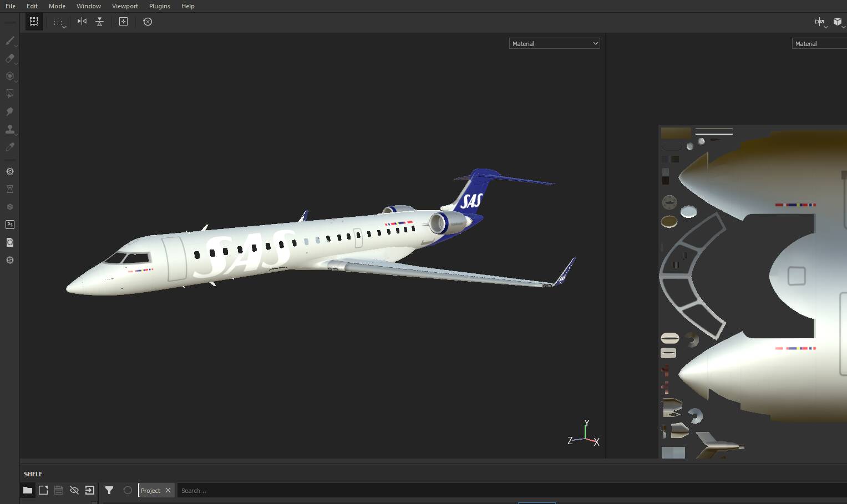This screenshot has height=504, width=847.
Task: Click the Export to Photoshop icon
Action: click(9, 225)
